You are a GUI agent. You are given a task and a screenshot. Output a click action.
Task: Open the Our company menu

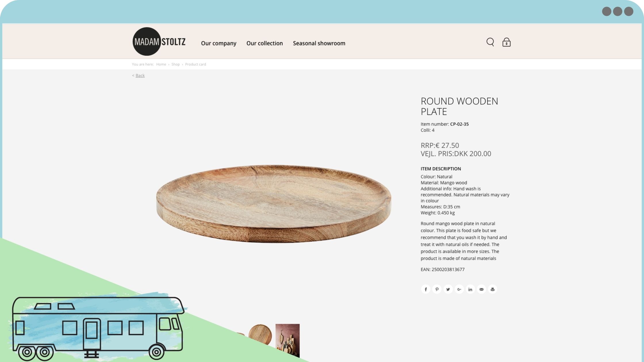tap(218, 43)
